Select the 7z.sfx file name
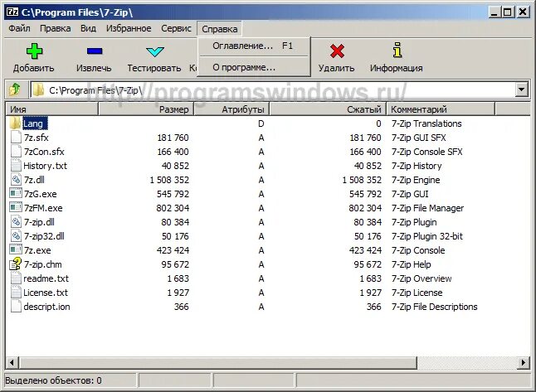This screenshot has width=536, height=392. [37, 138]
